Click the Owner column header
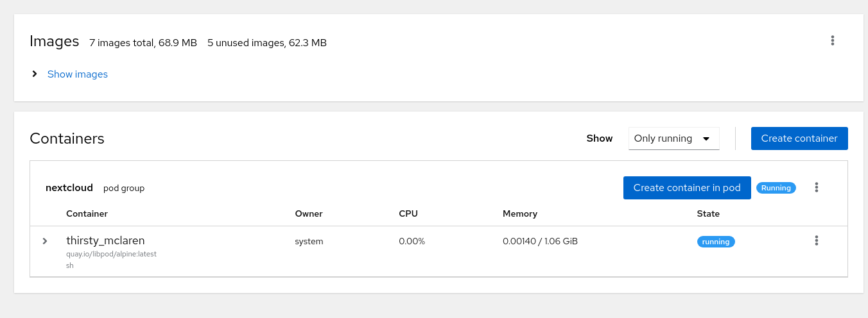 [x=309, y=213]
